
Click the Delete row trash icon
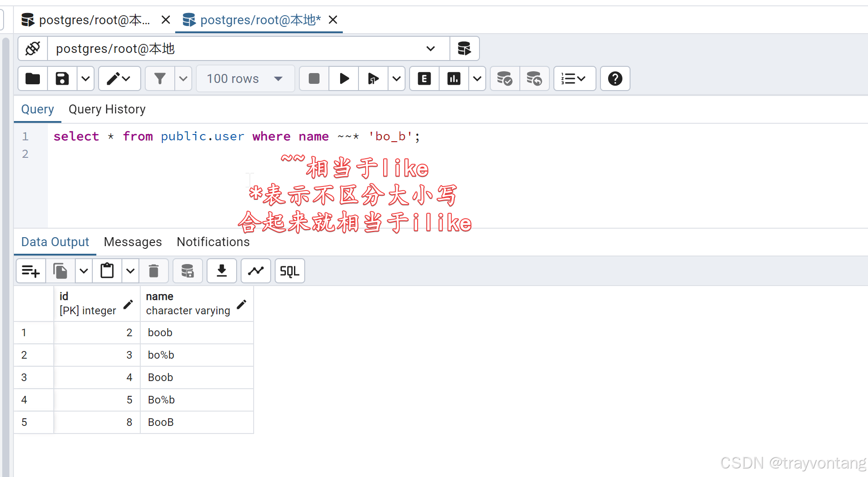point(154,271)
